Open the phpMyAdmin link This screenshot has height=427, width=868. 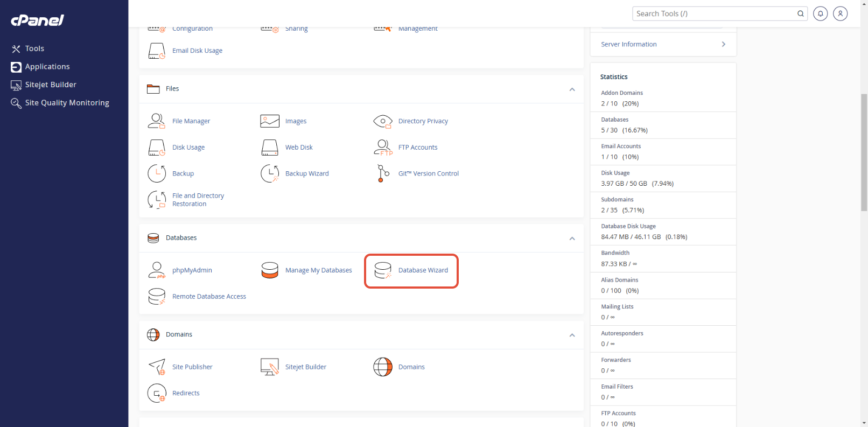point(192,270)
